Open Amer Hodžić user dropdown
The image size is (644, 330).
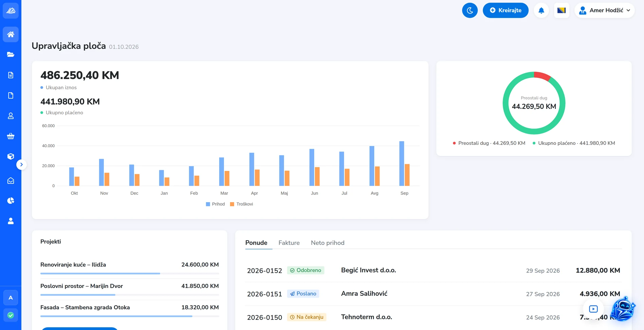[x=604, y=11]
